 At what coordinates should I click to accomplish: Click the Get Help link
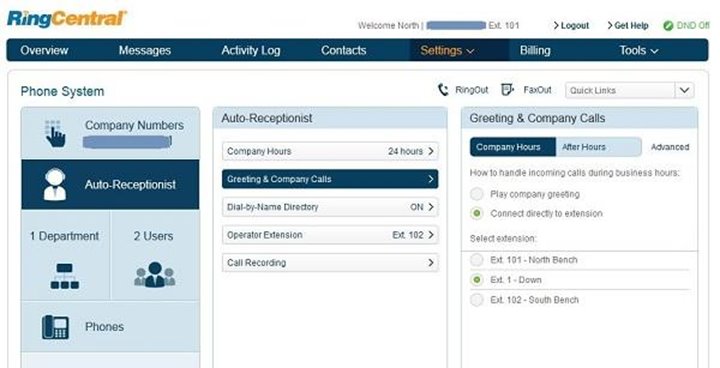pos(628,26)
